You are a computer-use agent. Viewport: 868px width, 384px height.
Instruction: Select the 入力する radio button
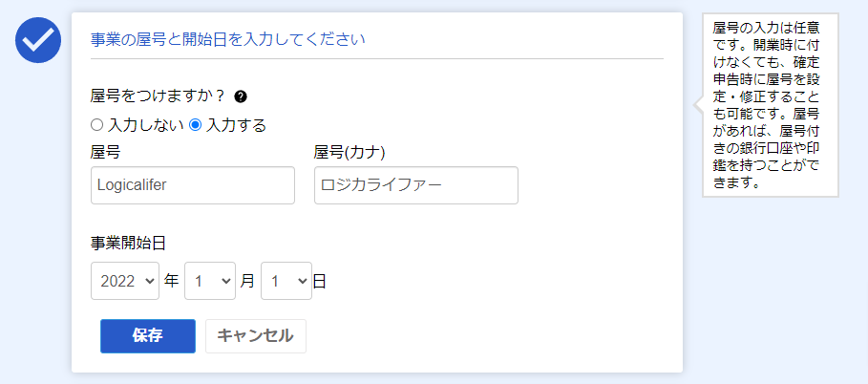point(196,124)
